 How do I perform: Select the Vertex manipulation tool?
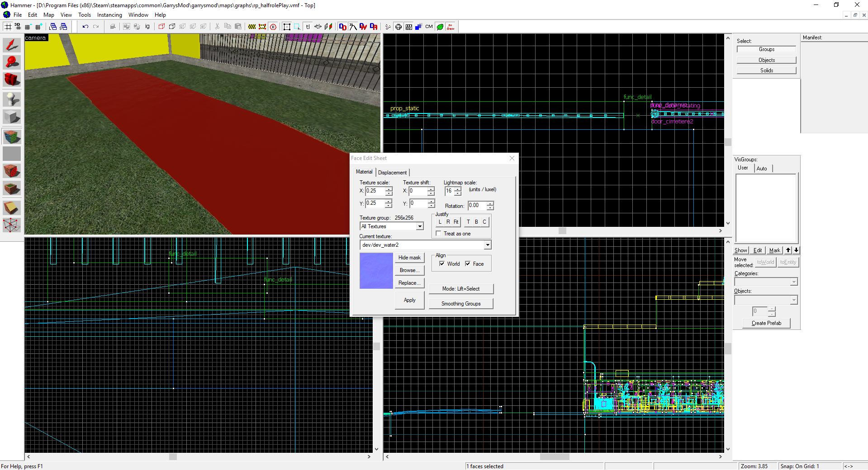point(12,225)
